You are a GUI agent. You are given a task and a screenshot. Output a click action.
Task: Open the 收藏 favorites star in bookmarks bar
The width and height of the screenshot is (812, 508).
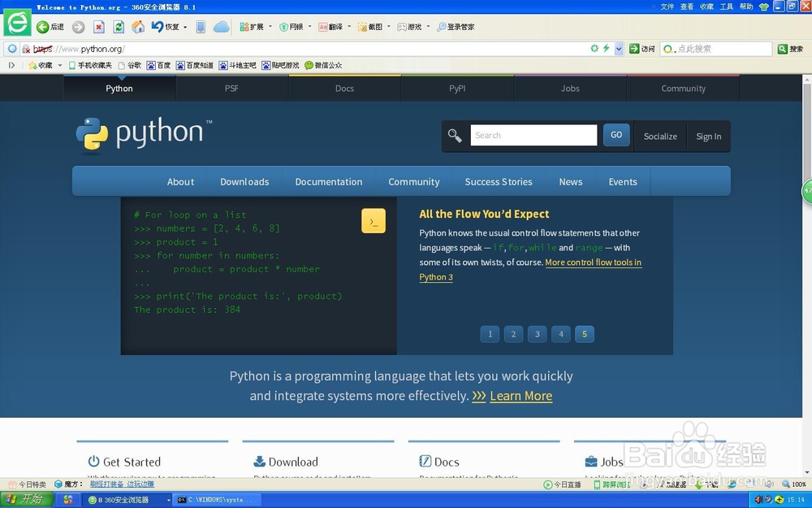pos(41,65)
